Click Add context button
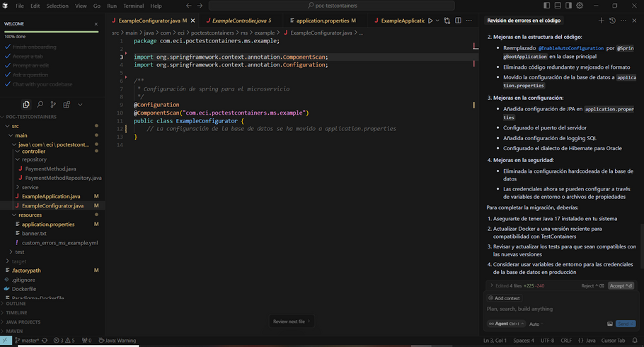644x347 pixels. [x=504, y=298]
